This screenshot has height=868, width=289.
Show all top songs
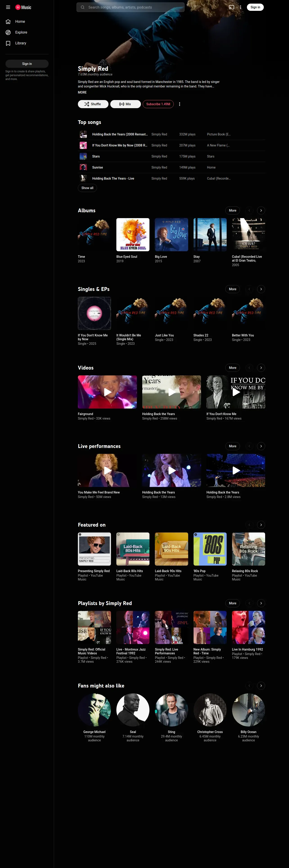(x=87, y=188)
